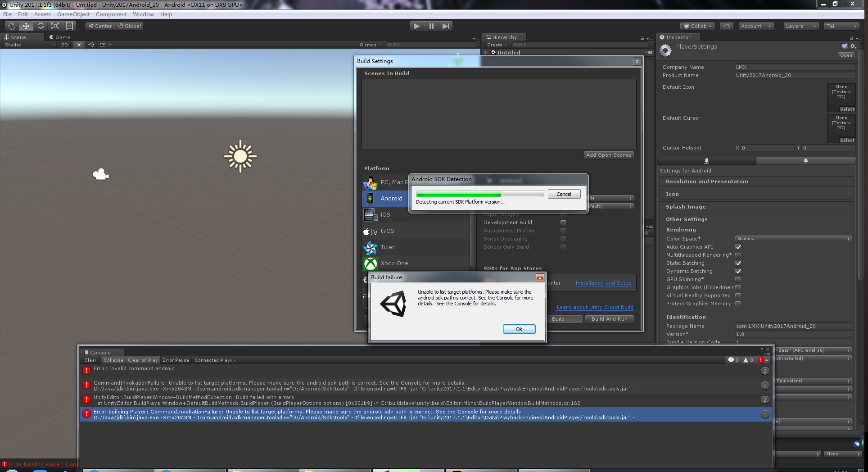The width and height of the screenshot is (868, 472).
Task: Open Learn about Unity Cloud Build link
Action: point(595,307)
